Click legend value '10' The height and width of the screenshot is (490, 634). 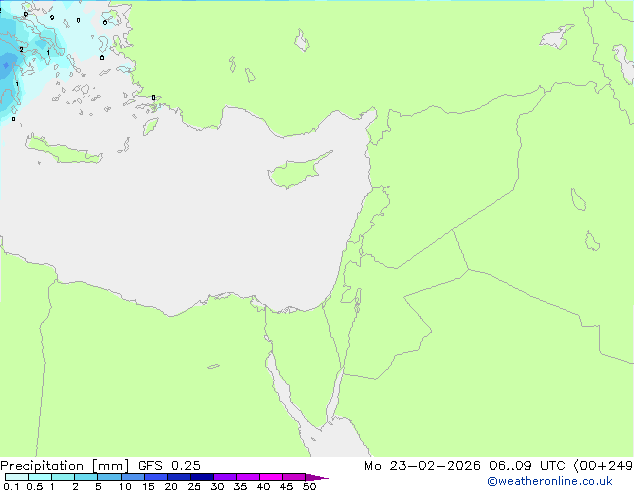pos(125,486)
